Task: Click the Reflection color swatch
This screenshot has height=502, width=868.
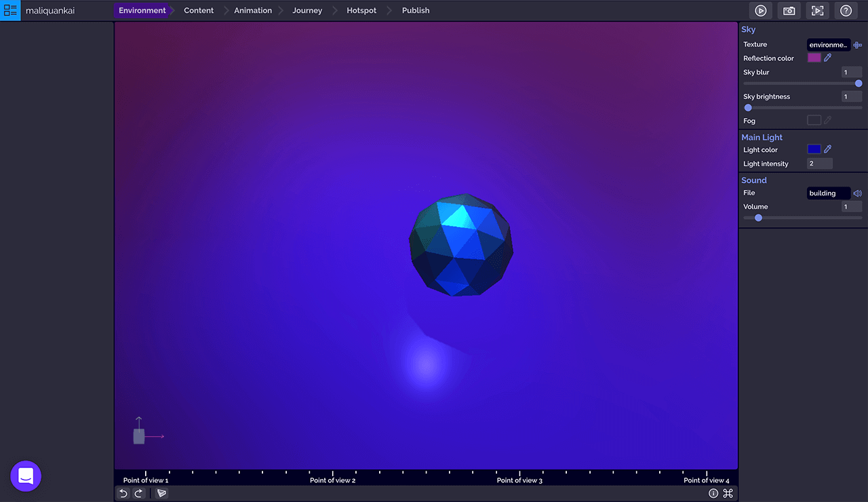Action: (x=814, y=58)
